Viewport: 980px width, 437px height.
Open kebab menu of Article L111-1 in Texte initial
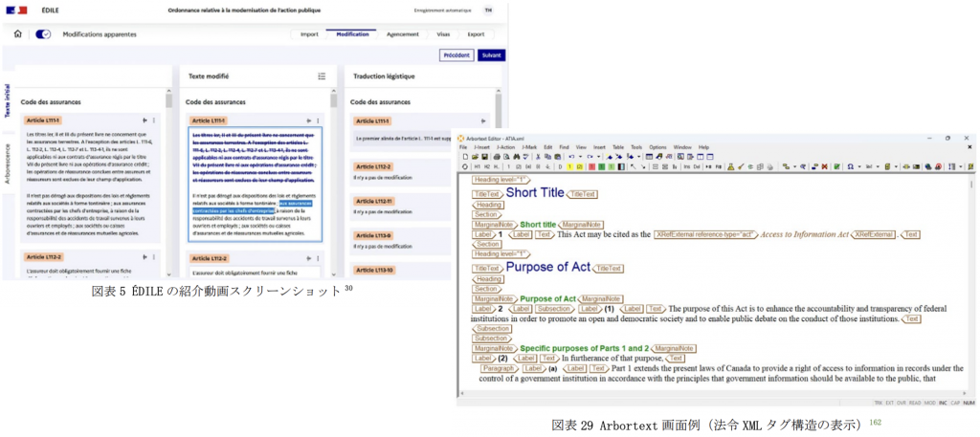point(154,120)
